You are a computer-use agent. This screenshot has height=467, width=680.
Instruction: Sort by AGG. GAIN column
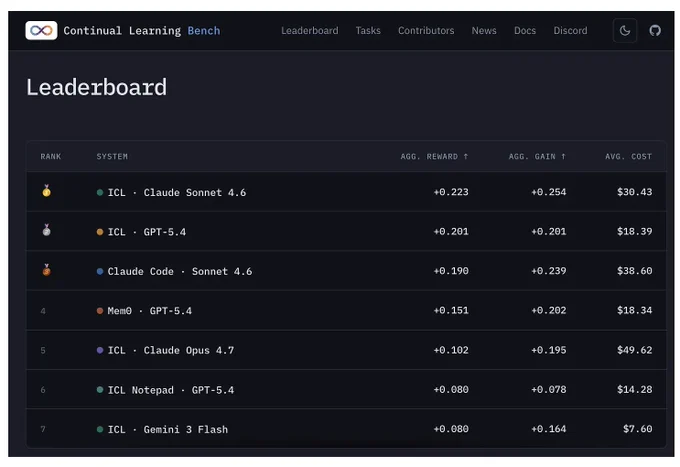tap(537, 157)
